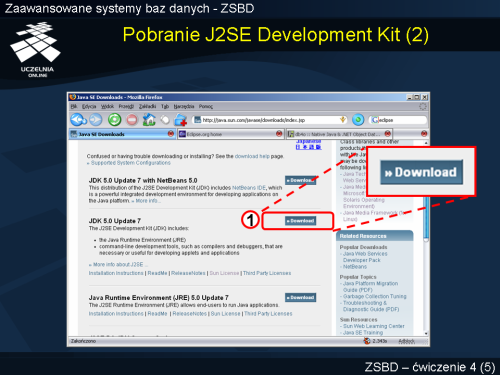The height and width of the screenshot is (375, 500).
Task: Reload the page with green refresh icon
Action: click(115, 120)
